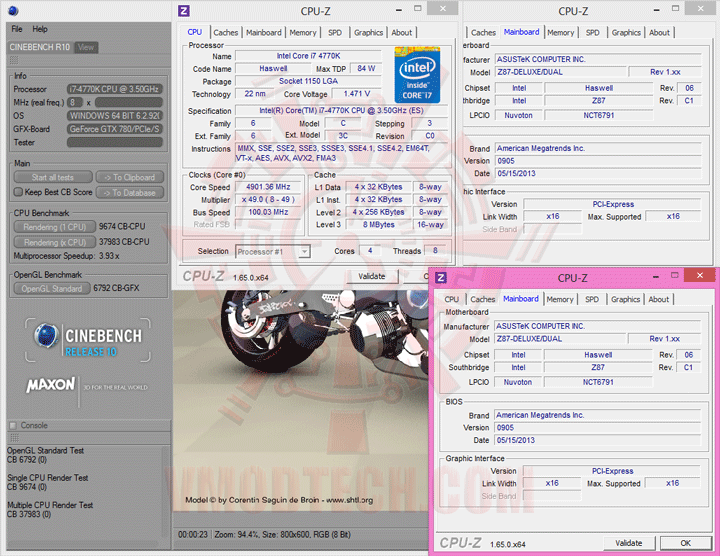720x556 pixels.
Task: Click the Intel Core i7 4770K name field
Action: point(308,56)
